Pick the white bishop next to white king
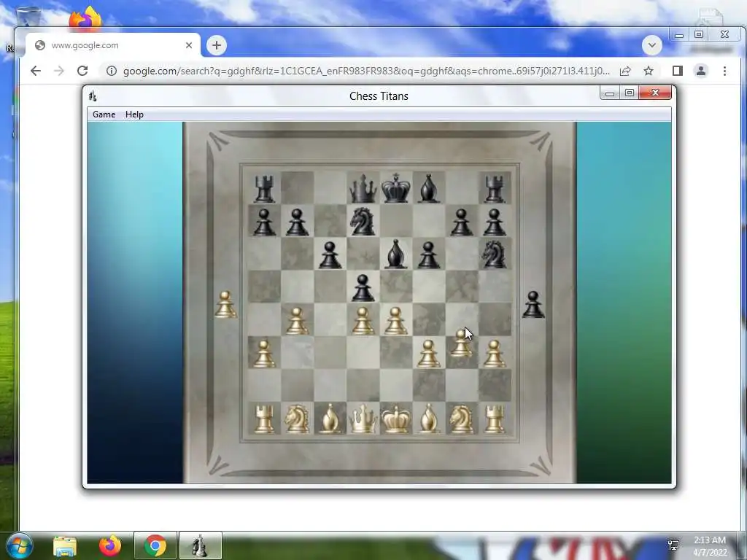The height and width of the screenshot is (560, 747). (x=429, y=419)
